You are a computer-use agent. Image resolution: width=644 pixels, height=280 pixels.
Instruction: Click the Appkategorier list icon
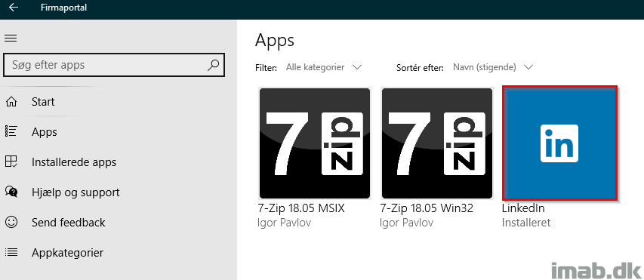(x=11, y=252)
